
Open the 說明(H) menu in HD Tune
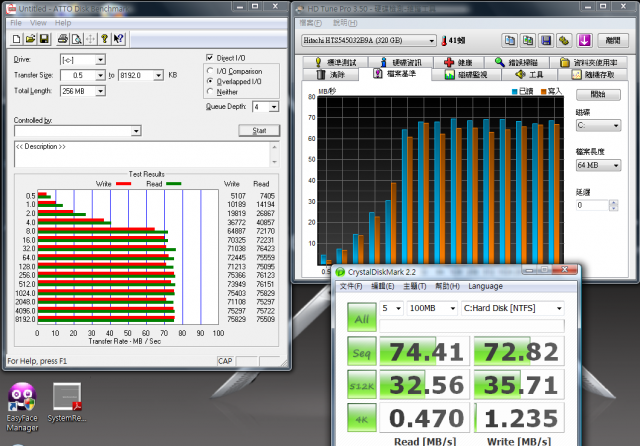click(345, 23)
